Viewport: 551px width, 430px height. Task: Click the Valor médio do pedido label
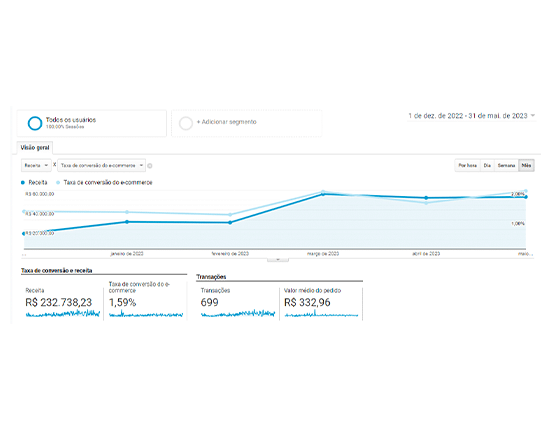(x=312, y=291)
